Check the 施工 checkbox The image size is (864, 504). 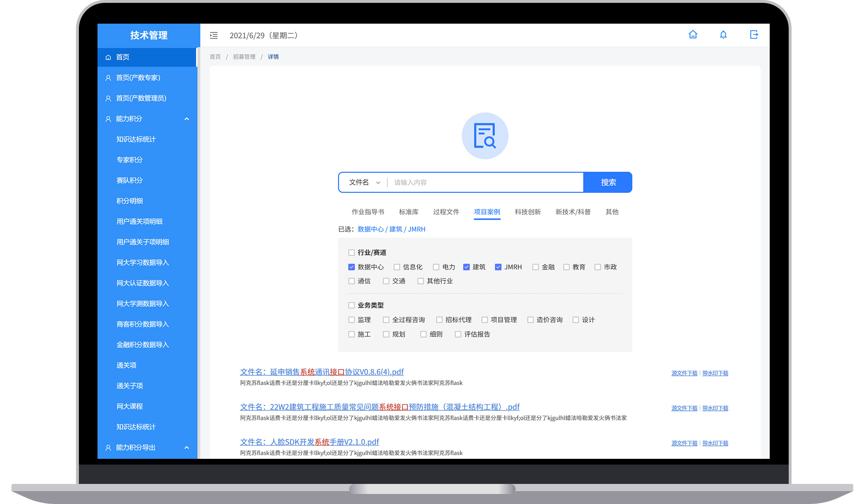click(x=351, y=334)
